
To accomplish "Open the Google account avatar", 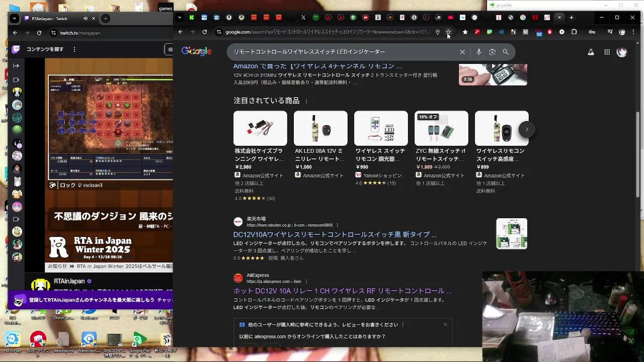I will click(622, 52).
